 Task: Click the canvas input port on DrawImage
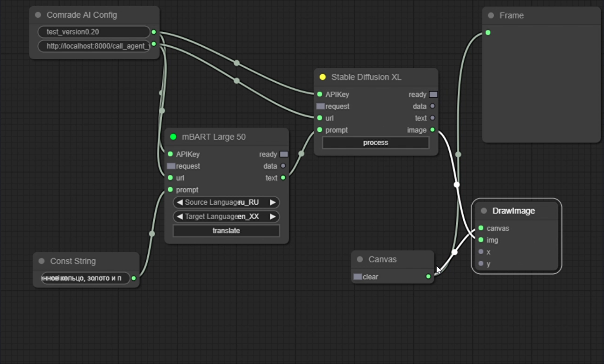[481, 228]
